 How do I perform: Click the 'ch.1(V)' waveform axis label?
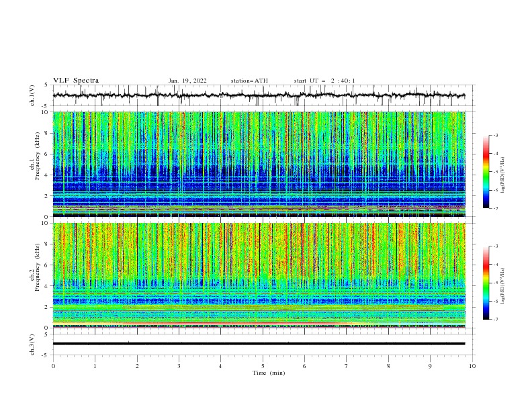(x=32, y=95)
